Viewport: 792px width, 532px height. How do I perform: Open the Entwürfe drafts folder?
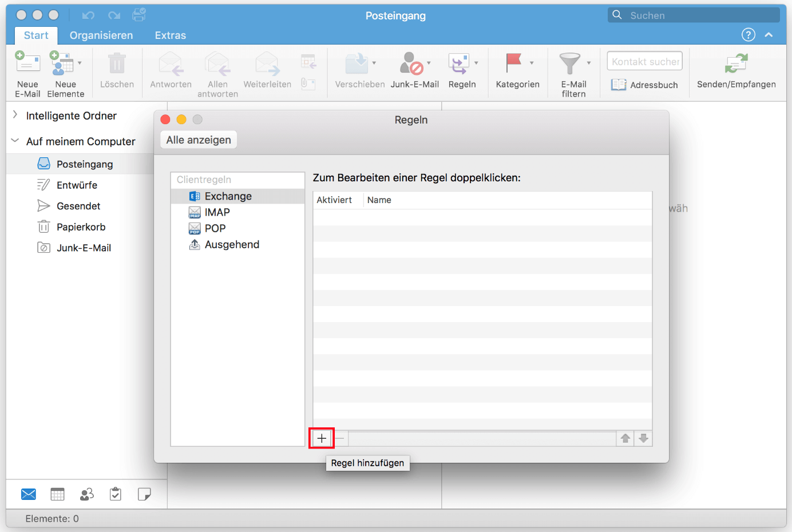[77, 185]
